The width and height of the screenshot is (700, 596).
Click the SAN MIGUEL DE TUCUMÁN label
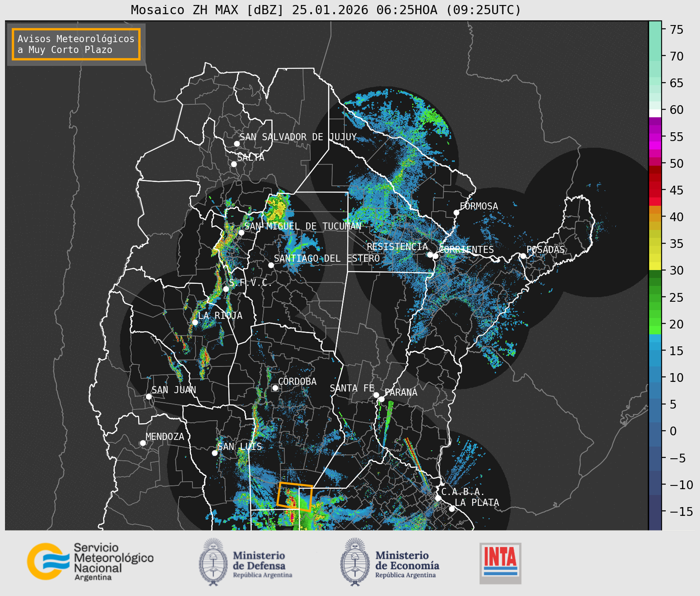(303, 226)
